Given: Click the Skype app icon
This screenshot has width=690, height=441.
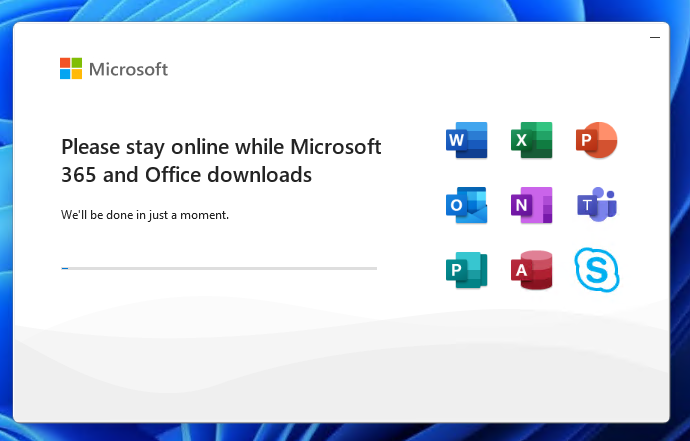Looking at the screenshot, I should (597, 270).
